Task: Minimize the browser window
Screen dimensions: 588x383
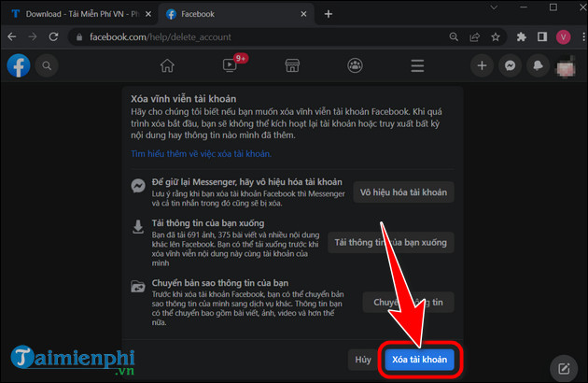Action: (524, 7)
